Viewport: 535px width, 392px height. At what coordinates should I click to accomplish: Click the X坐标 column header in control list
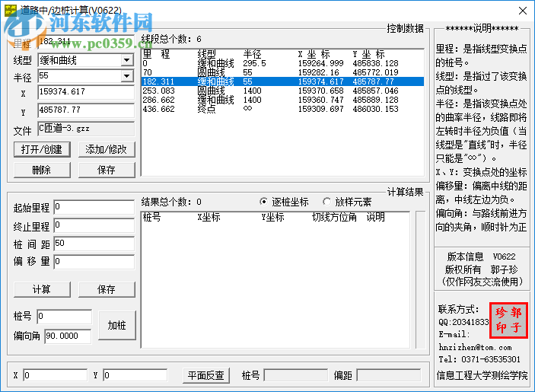point(314,54)
